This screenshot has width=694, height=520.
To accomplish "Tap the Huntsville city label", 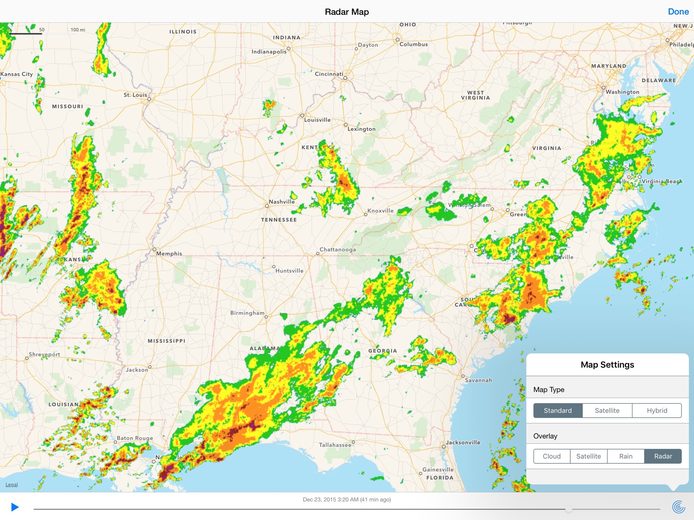I will tap(289, 271).
